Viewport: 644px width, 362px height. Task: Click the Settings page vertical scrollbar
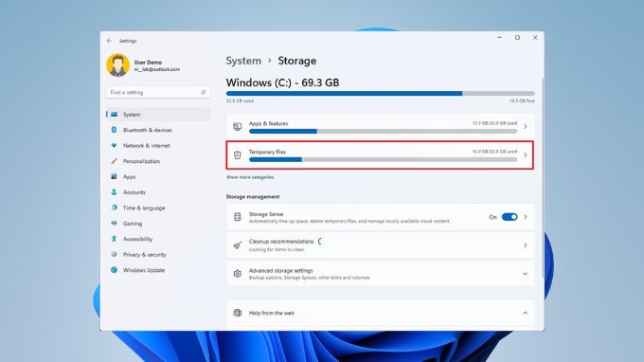(542, 177)
